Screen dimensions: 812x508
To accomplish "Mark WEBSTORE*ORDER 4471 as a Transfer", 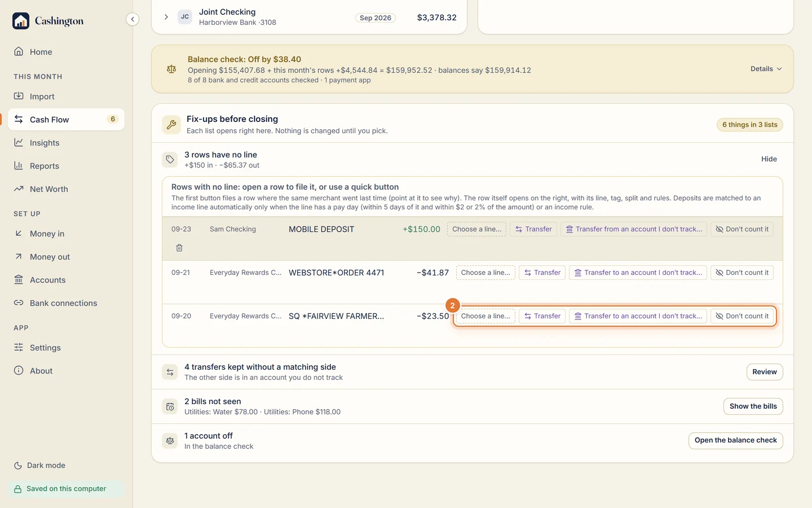I will click(542, 273).
